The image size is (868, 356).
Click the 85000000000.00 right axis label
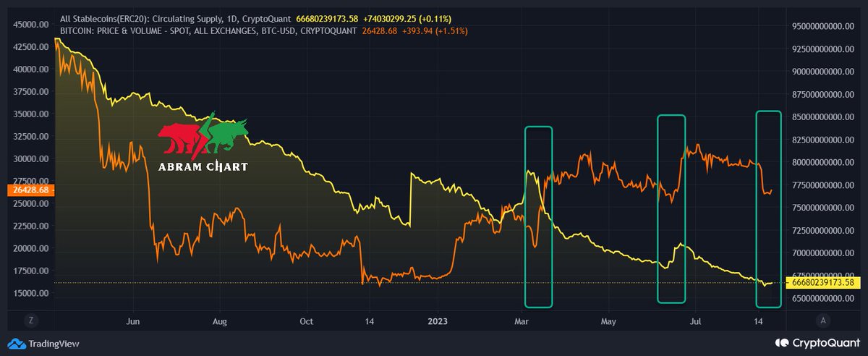point(822,117)
